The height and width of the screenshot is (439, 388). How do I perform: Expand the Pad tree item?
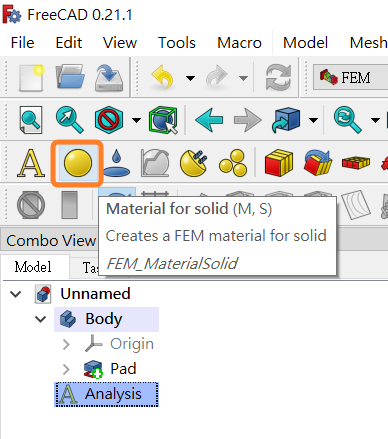[x=66, y=369]
